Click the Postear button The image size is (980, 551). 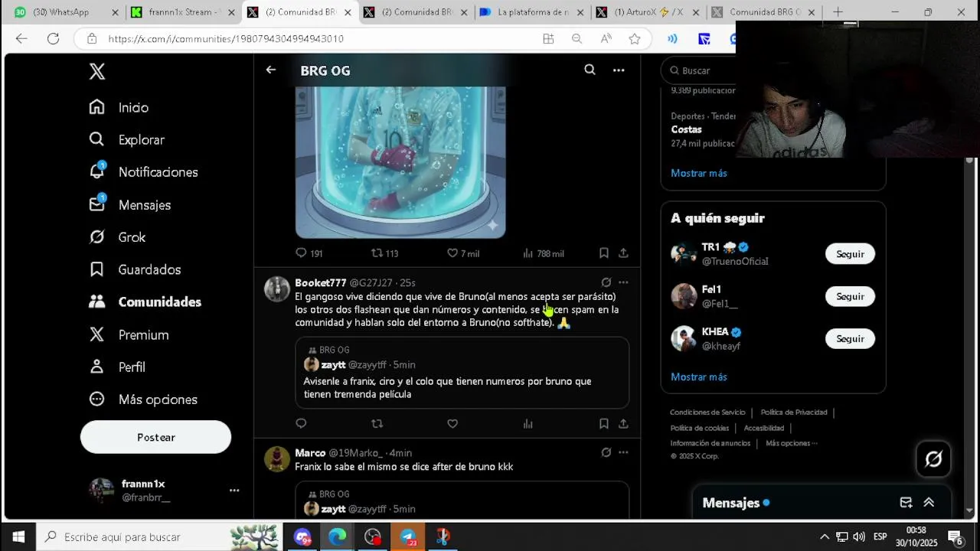(x=155, y=437)
